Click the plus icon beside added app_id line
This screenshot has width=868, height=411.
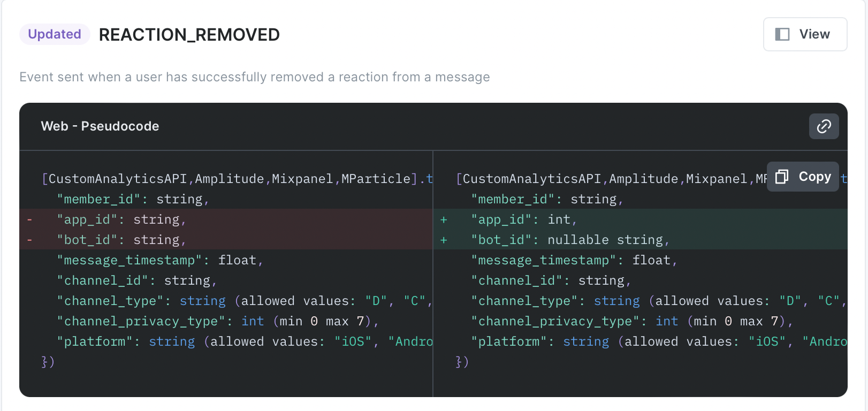point(444,219)
